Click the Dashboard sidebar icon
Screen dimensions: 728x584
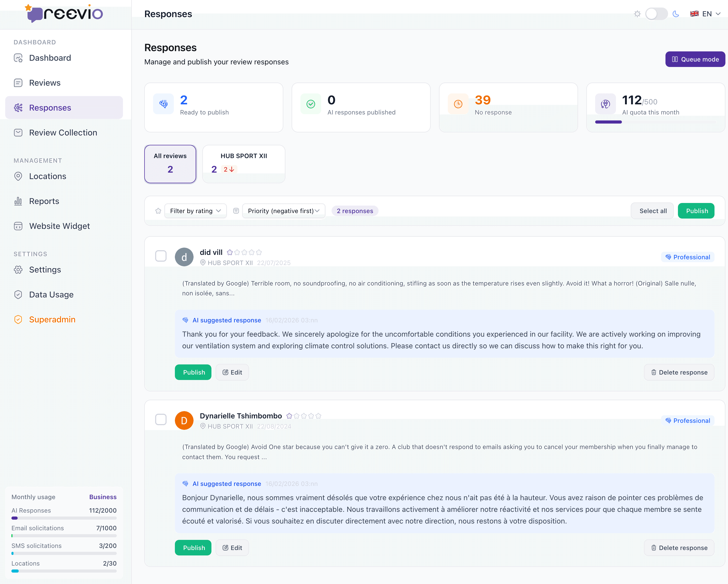point(18,58)
